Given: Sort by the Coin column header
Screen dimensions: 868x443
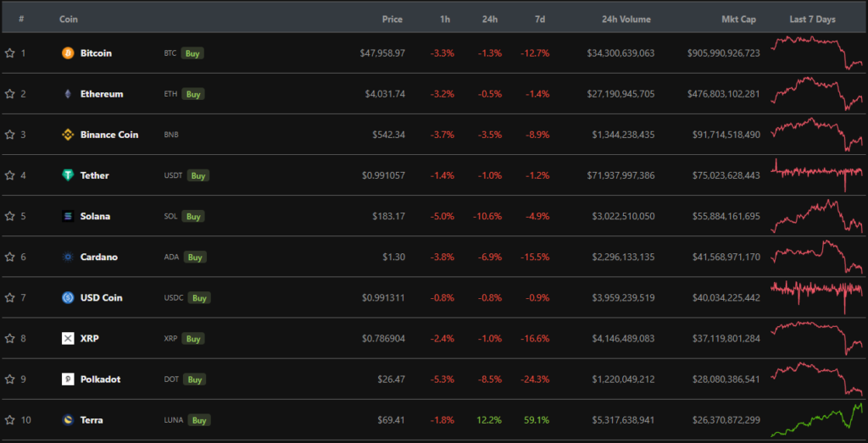Looking at the screenshot, I should click(x=69, y=19).
